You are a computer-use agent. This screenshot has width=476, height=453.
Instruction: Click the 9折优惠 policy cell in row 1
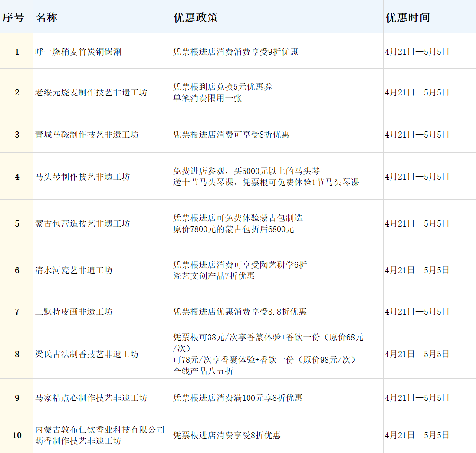tap(236, 52)
